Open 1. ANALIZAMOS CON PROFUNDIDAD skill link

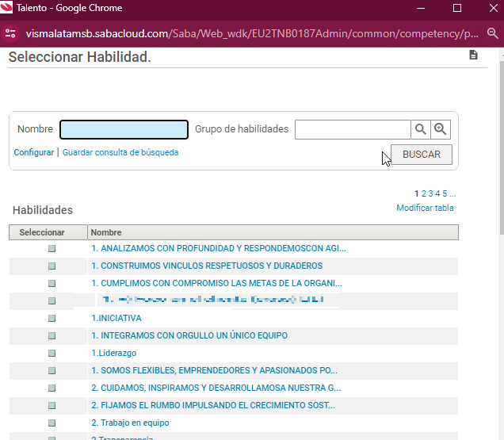(x=219, y=248)
